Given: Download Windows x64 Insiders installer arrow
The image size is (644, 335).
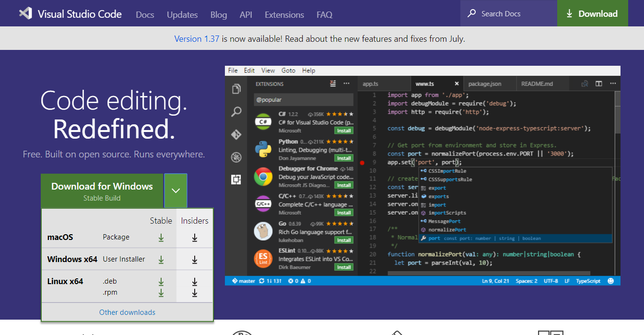Looking at the screenshot, I should click(195, 259).
